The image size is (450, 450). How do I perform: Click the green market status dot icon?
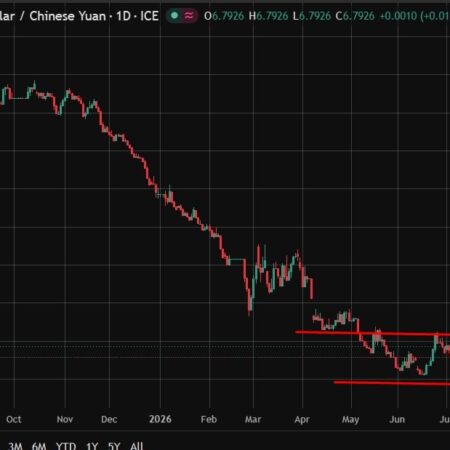pyautogui.click(x=174, y=15)
